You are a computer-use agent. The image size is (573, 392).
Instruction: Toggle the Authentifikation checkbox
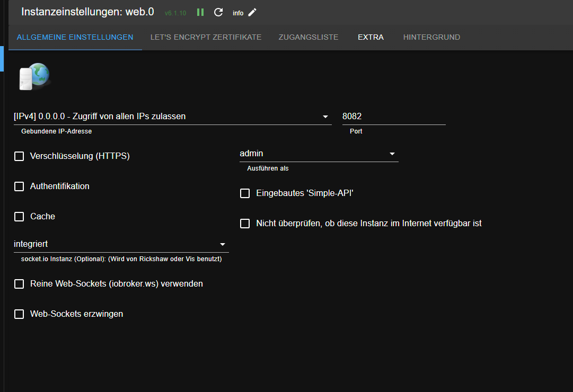19,186
